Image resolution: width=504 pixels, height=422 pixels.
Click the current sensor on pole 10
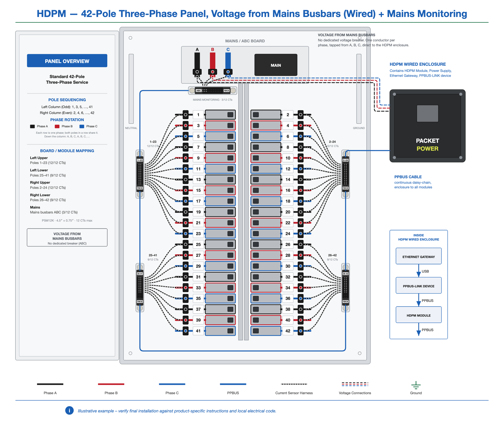(x=300, y=158)
